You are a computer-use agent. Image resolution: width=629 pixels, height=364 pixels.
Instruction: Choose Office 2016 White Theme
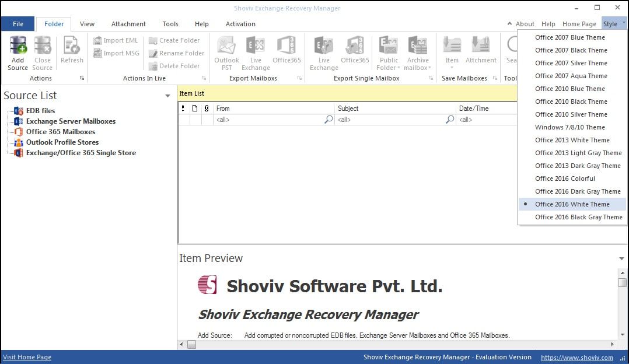point(572,204)
